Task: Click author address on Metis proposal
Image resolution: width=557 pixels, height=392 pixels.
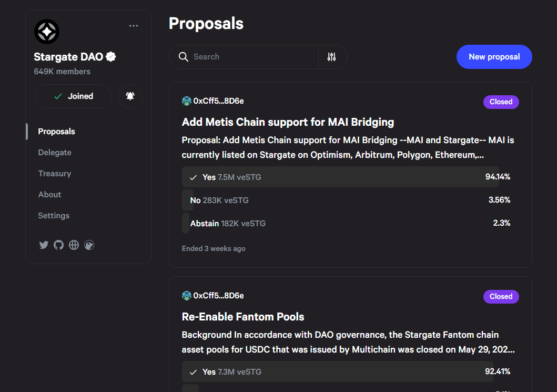Action: point(218,101)
